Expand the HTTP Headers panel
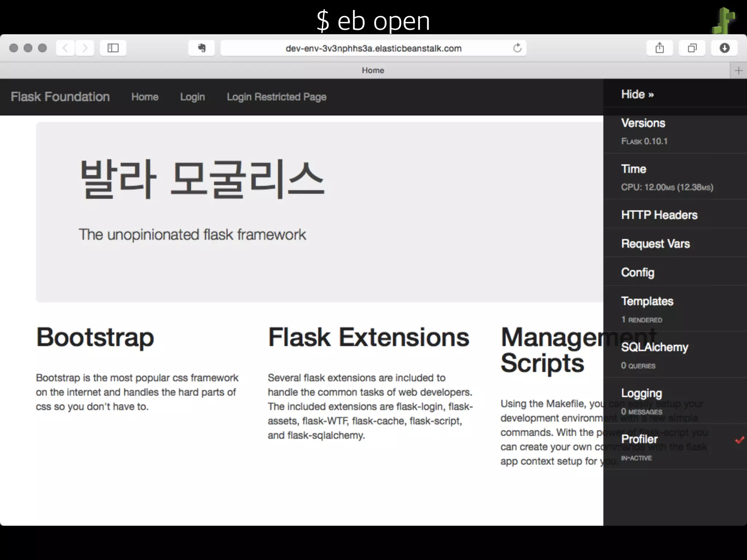This screenshot has width=747, height=560. pos(659,215)
